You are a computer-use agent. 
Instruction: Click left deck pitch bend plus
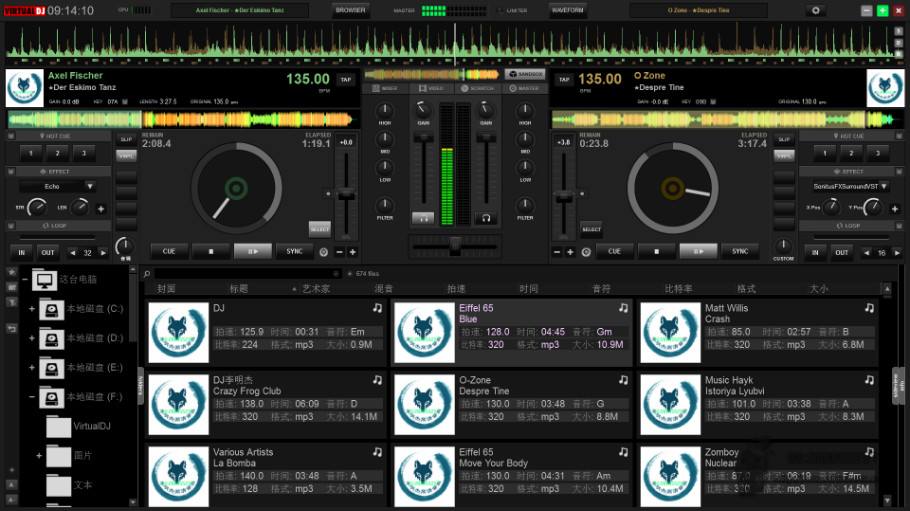click(x=352, y=252)
